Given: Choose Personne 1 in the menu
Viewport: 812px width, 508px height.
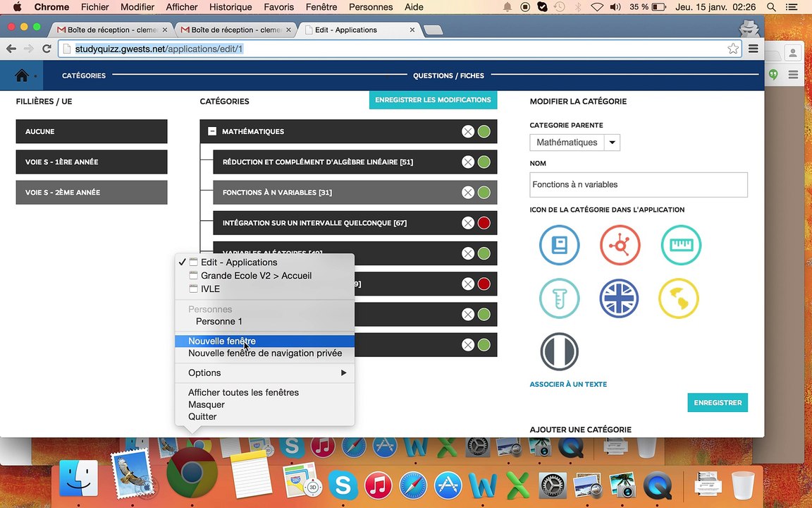Looking at the screenshot, I should pyautogui.click(x=264, y=322).
